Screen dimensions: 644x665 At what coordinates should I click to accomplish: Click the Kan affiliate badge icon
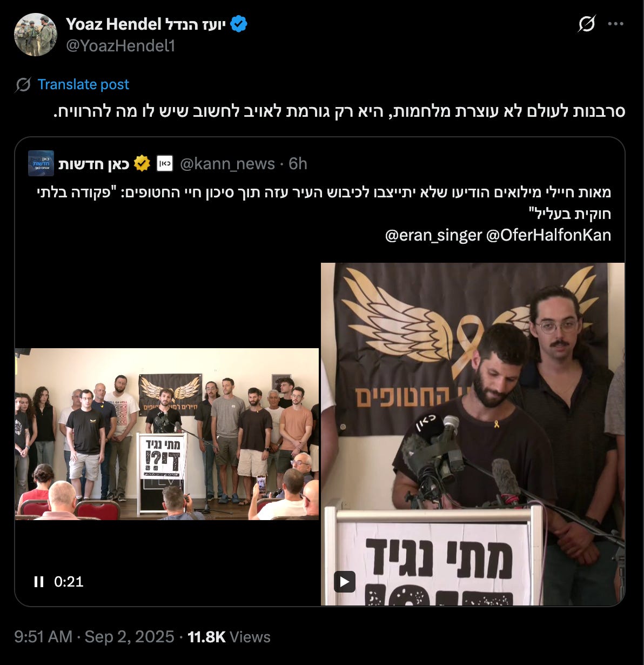pos(165,163)
